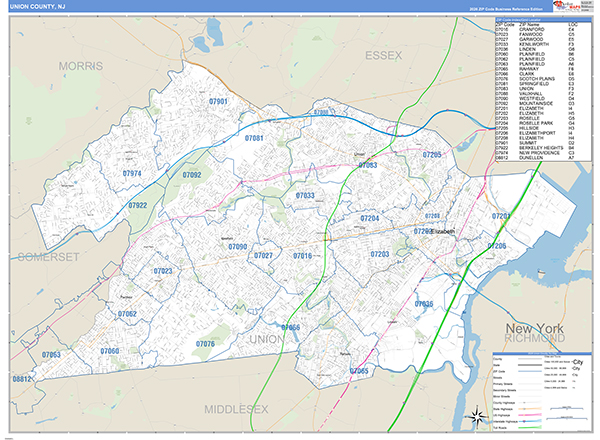This screenshot has height=440, width=600.
Task: Click the 07065 ZIP label on the map
Action: coord(359,371)
